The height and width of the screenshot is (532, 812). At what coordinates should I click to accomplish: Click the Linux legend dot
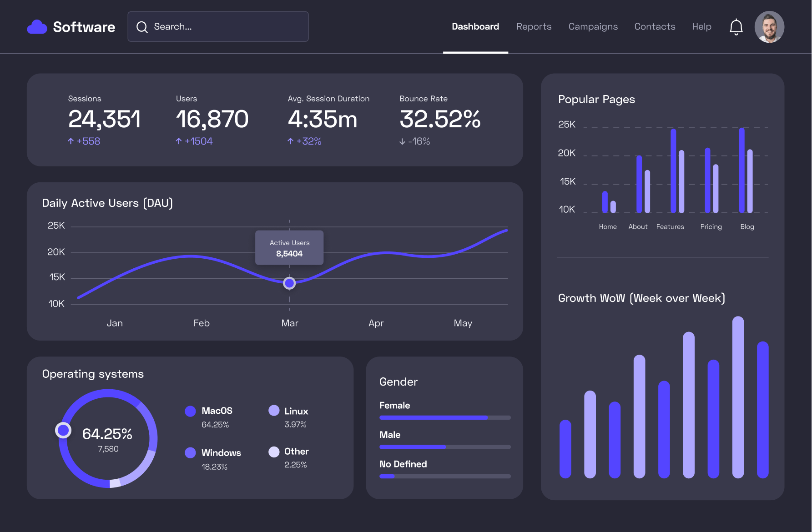click(x=274, y=411)
